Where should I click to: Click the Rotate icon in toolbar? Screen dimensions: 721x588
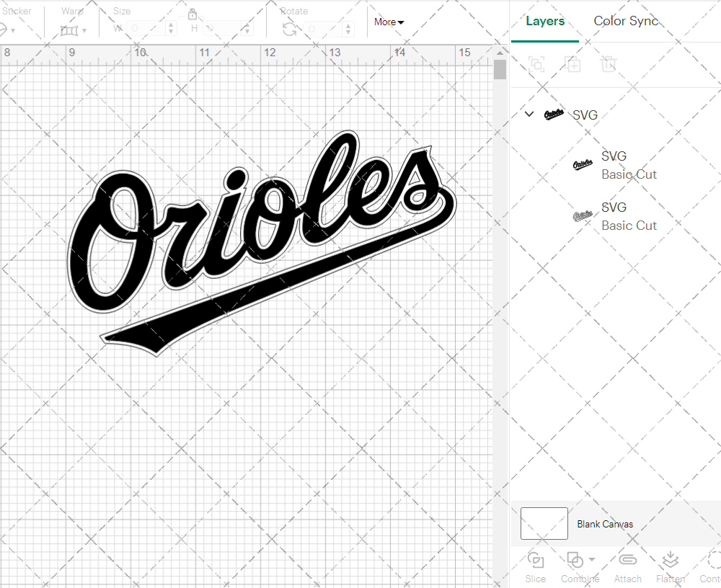point(289,30)
